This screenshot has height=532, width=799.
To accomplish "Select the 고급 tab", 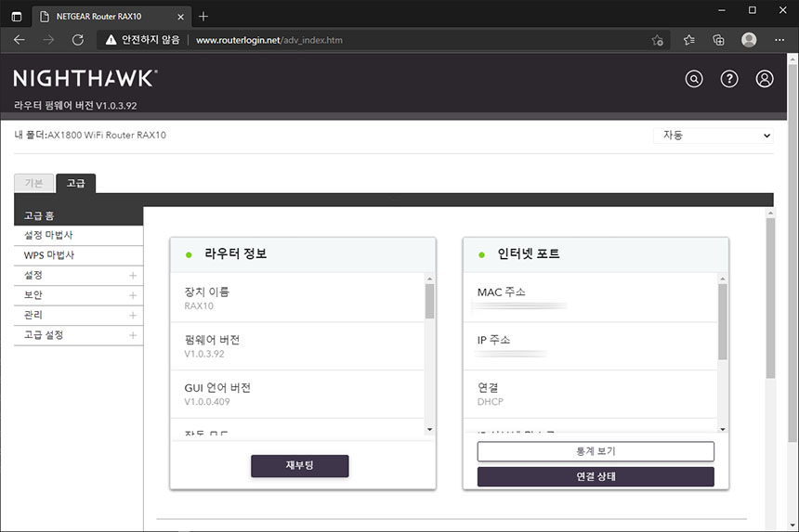I will pos(75,183).
